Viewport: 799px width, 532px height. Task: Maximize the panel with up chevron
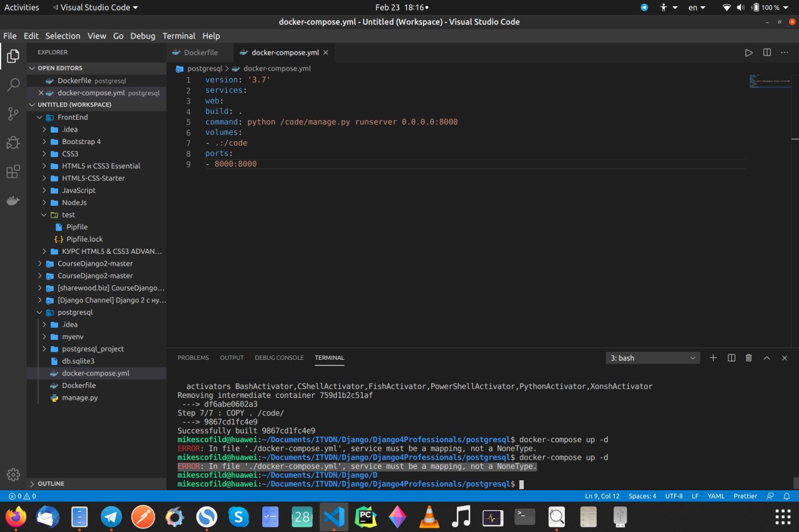[767, 357]
